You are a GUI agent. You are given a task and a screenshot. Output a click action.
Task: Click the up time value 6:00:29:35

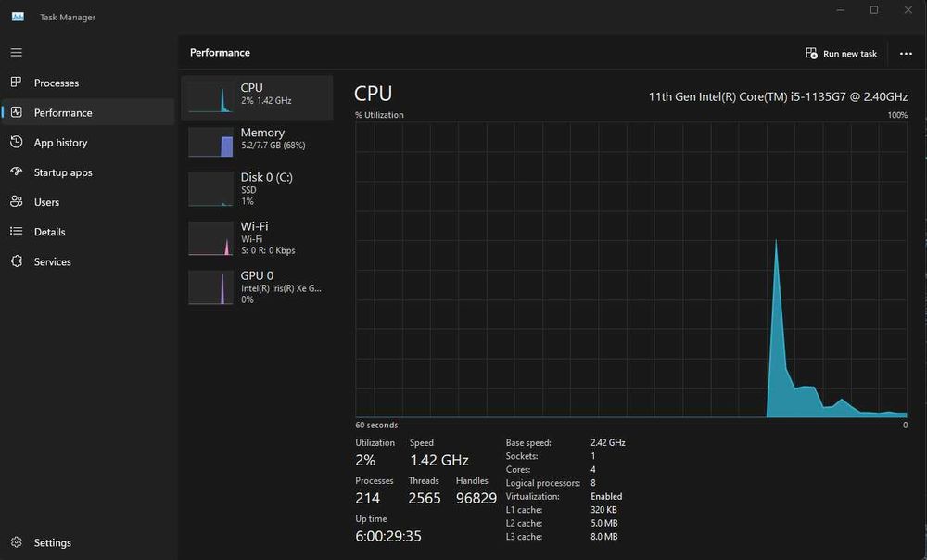click(388, 536)
